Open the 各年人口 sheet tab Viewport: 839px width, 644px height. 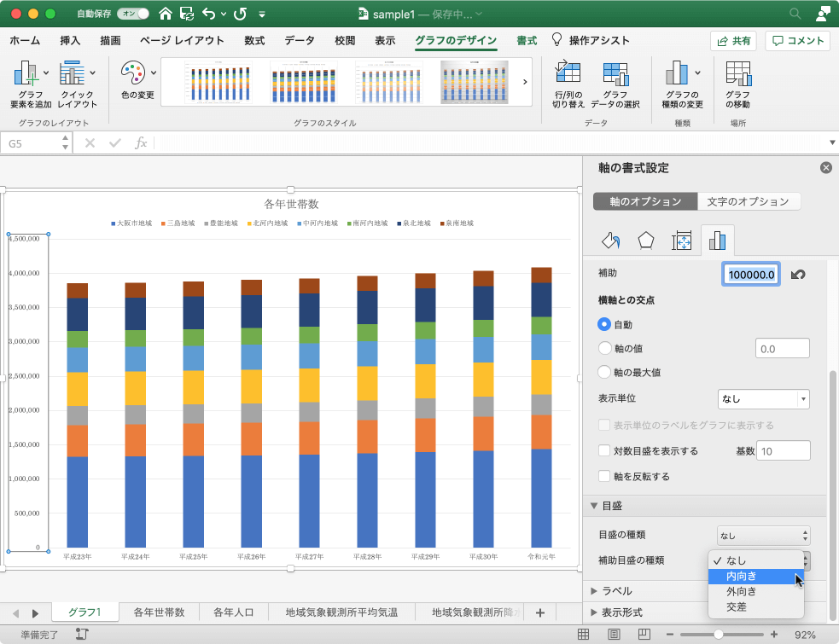(x=233, y=612)
